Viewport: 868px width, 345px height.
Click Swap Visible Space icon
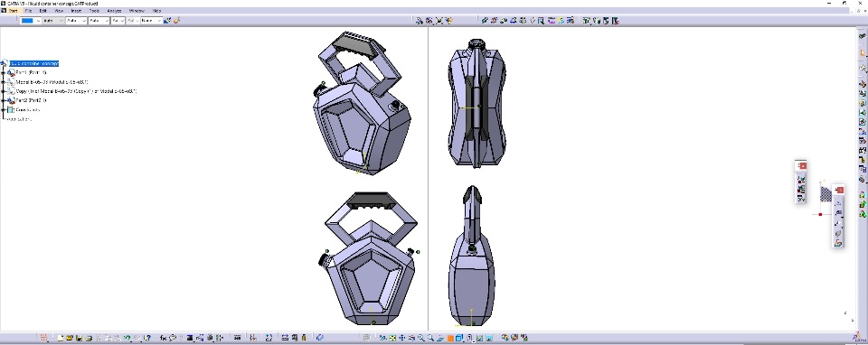click(x=489, y=337)
